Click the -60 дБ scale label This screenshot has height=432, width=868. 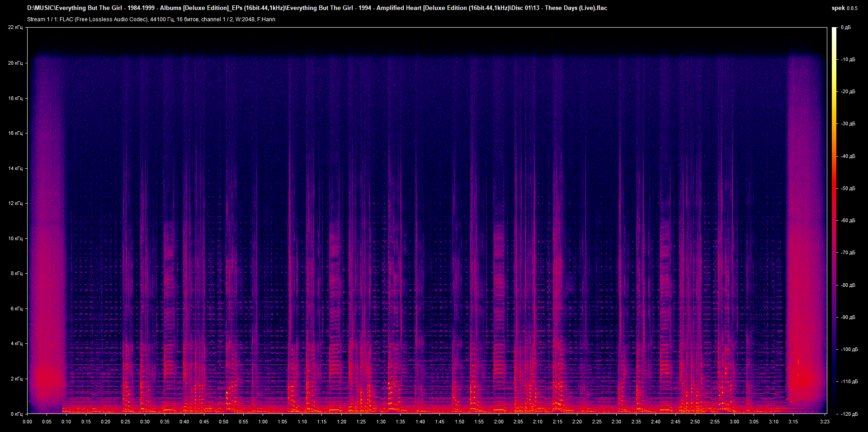pos(848,220)
